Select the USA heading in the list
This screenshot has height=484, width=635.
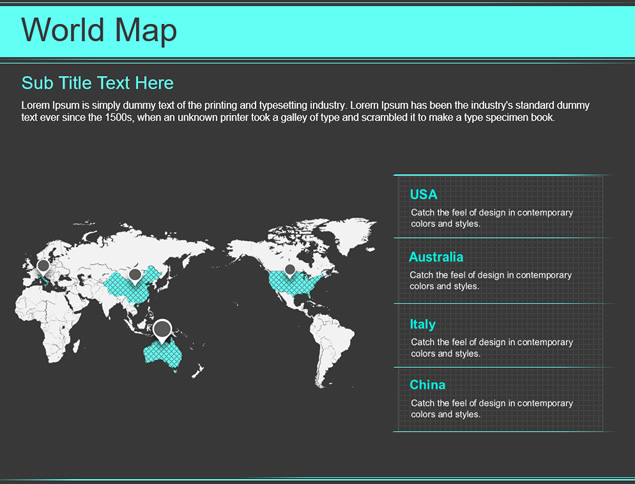(x=424, y=194)
